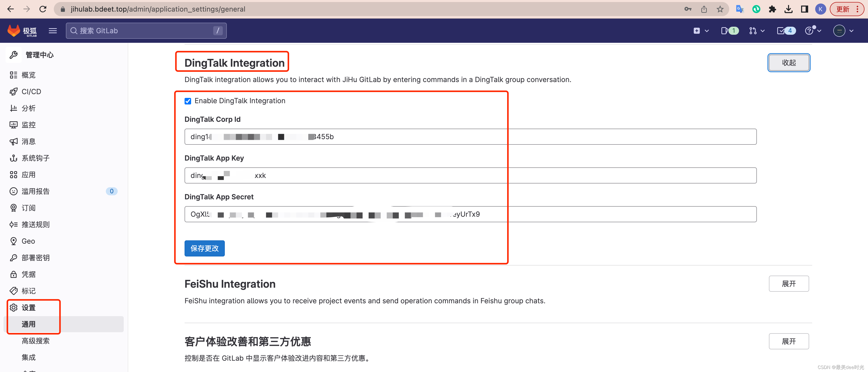Click the 概览 overview sidebar icon
This screenshot has height=372, width=868.
[14, 75]
